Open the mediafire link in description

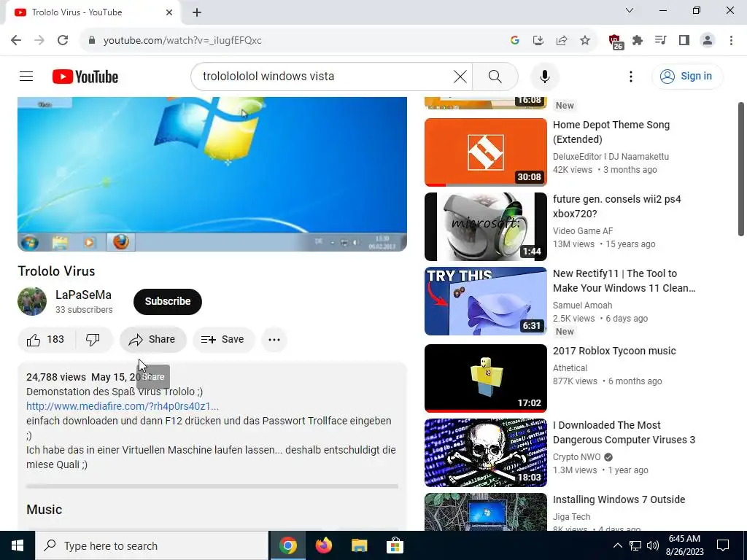(x=123, y=406)
